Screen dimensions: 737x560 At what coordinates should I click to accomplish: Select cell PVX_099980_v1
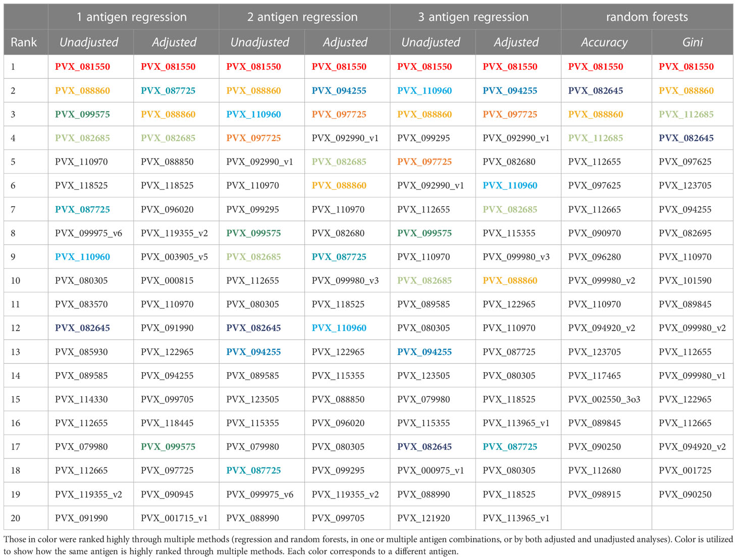click(x=692, y=376)
